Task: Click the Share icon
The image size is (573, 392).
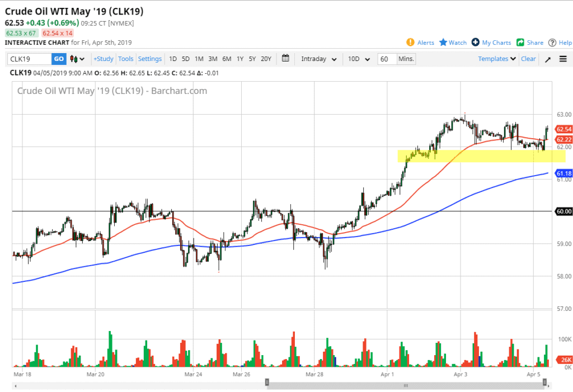Action: click(520, 42)
